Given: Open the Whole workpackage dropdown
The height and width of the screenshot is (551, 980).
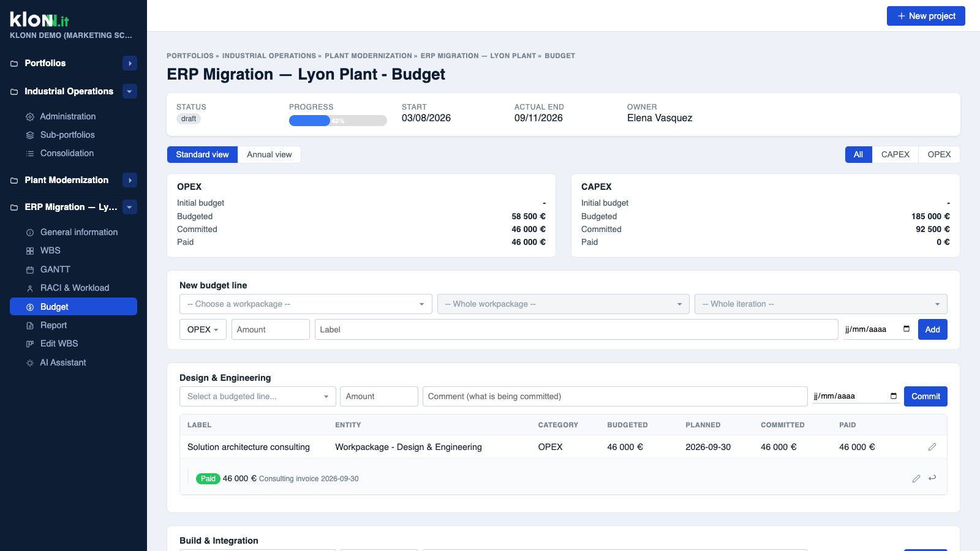Looking at the screenshot, I should tap(563, 304).
